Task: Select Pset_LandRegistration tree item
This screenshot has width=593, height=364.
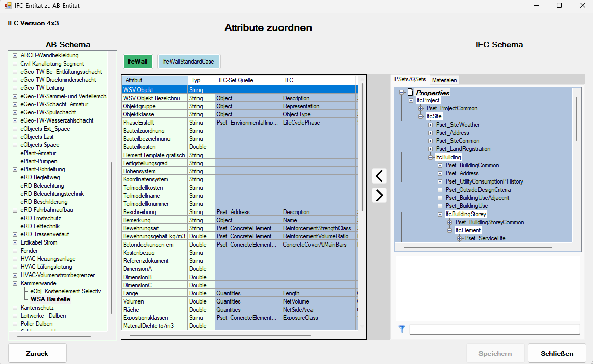Action: pyautogui.click(x=463, y=149)
